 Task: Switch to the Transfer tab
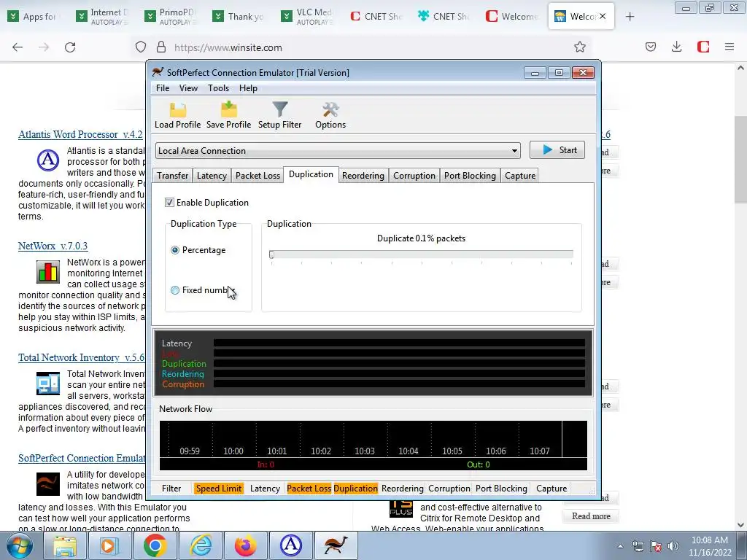(172, 176)
